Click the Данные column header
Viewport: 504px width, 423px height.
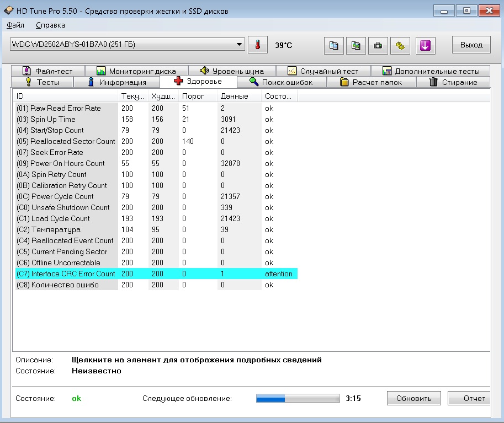pyautogui.click(x=240, y=96)
